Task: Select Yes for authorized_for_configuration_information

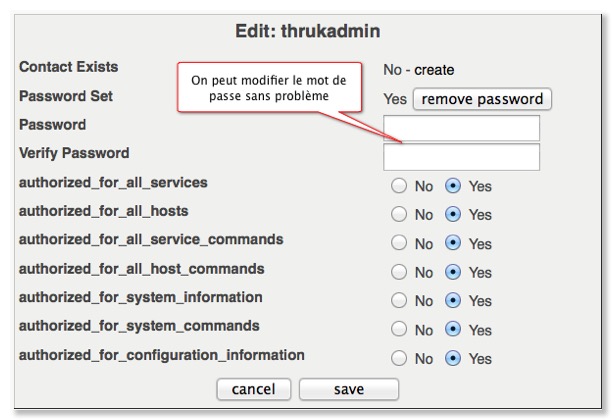Action: [452, 359]
